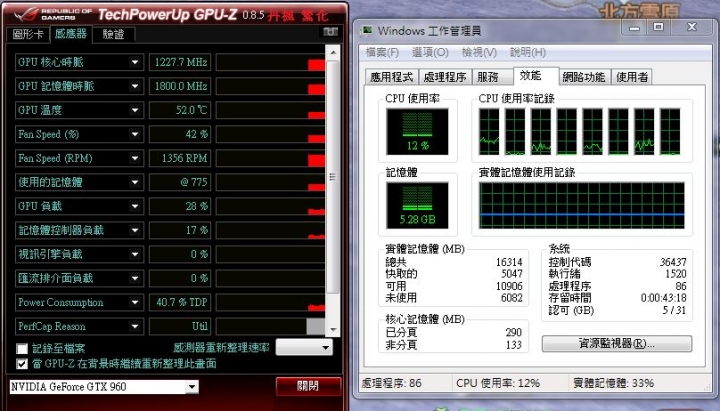Switch to the 應用程式 tab

392,77
